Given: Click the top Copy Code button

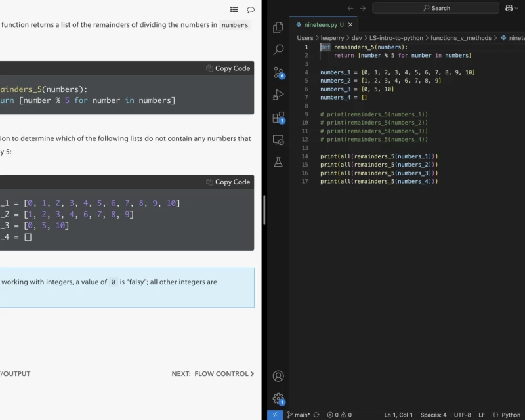Looking at the screenshot, I should [228, 68].
